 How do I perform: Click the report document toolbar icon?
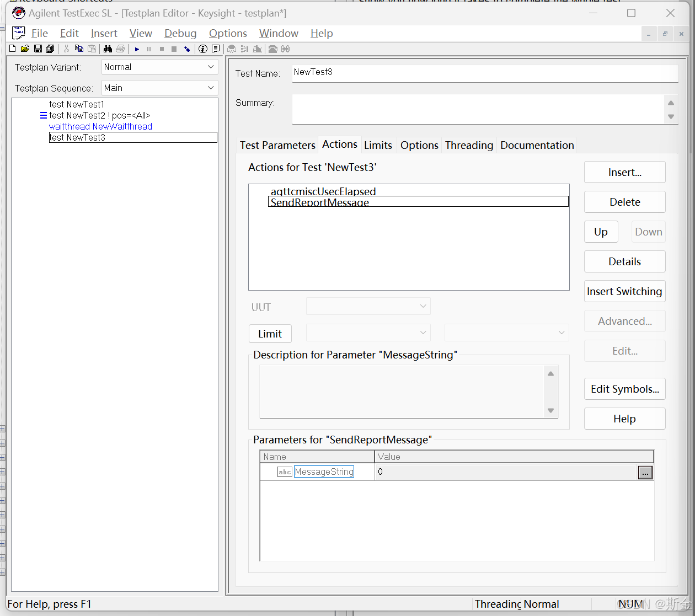coord(215,49)
